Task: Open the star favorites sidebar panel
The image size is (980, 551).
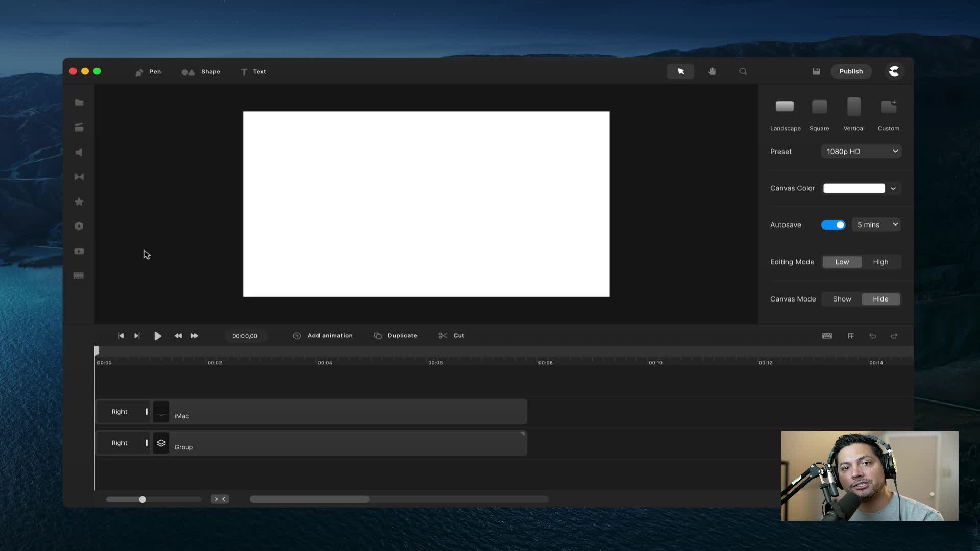Action: tap(79, 202)
